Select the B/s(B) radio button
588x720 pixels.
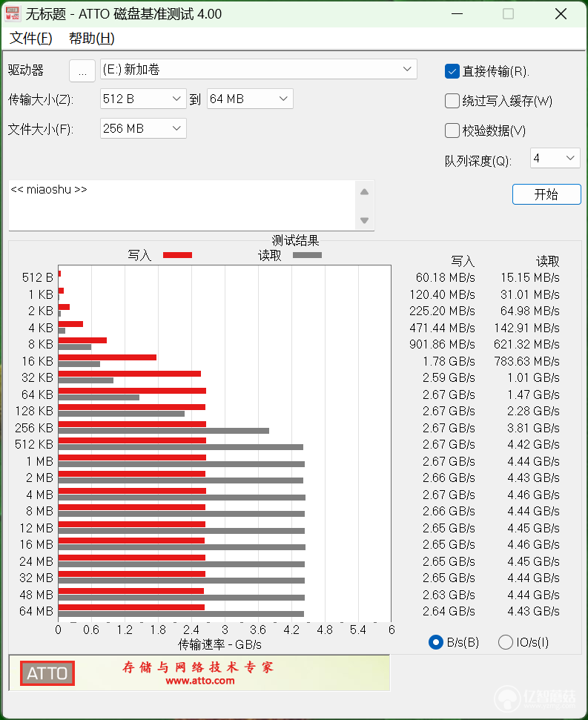[x=435, y=642]
